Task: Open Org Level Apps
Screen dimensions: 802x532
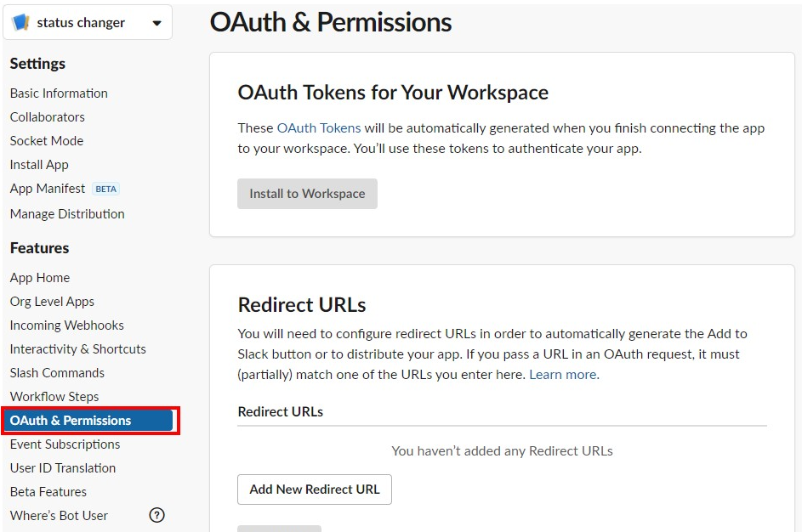Action: 51,302
